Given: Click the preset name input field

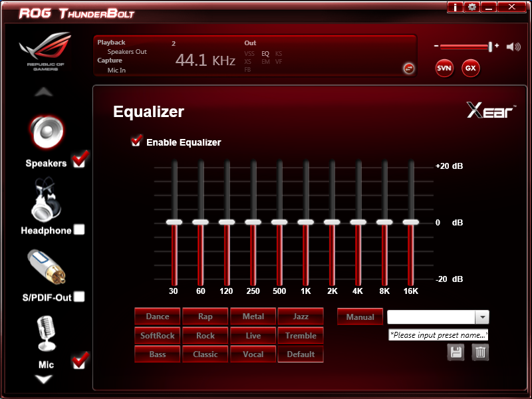Looking at the screenshot, I should tap(438, 335).
